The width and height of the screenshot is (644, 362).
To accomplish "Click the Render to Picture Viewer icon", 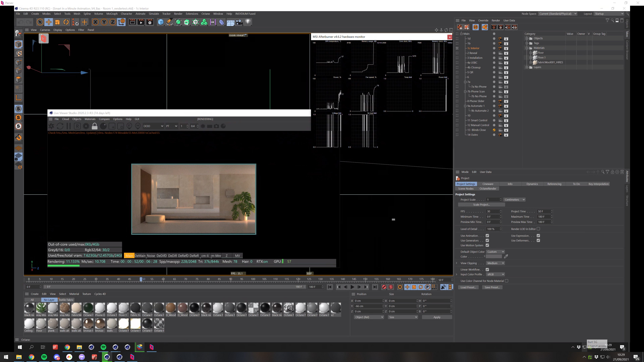I will point(141,22).
